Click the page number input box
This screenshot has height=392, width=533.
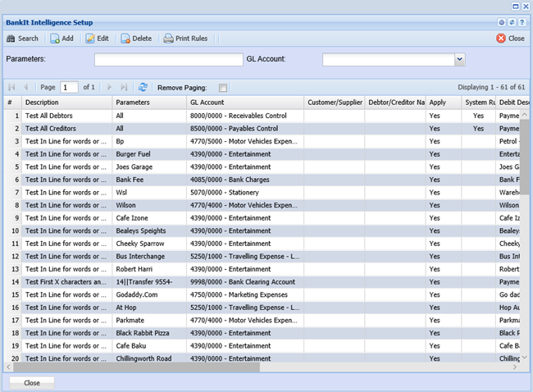pos(69,87)
